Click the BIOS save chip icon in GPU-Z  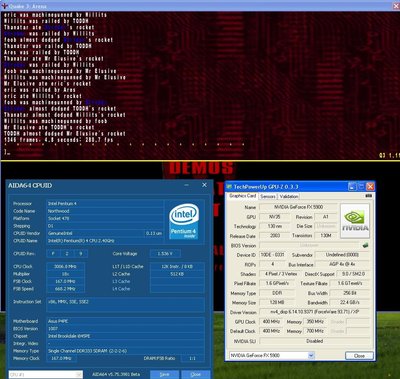click(x=365, y=245)
